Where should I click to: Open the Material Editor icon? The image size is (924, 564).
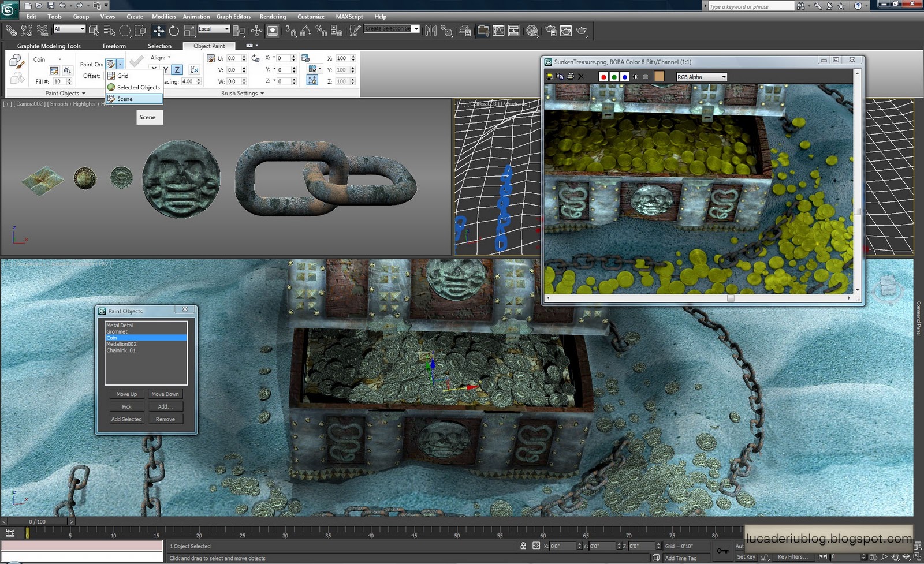[532, 31]
